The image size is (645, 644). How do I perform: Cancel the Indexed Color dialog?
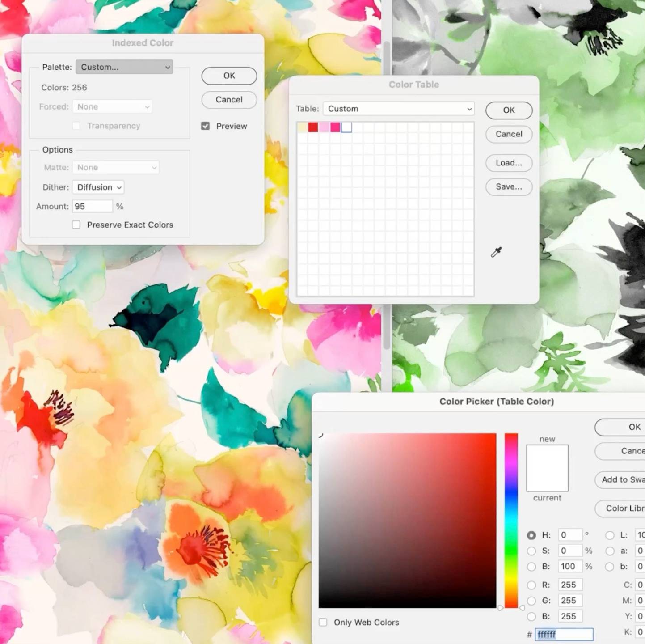(229, 99)
